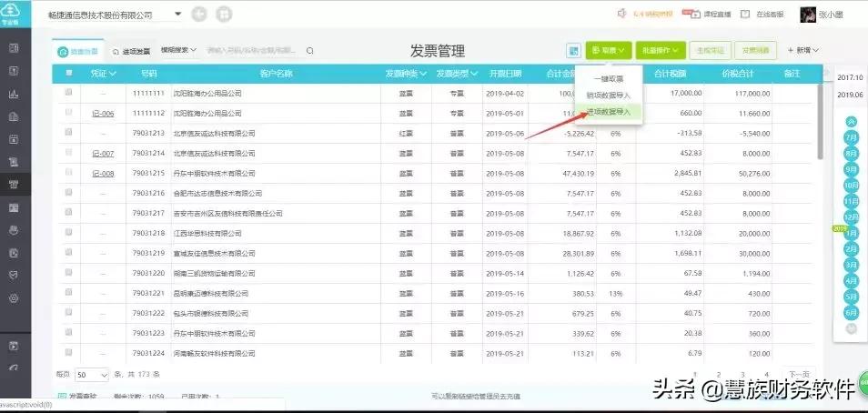
Task: Click the table vertical scrollbar
Action: pyautogui.click(x=820, y=122)
